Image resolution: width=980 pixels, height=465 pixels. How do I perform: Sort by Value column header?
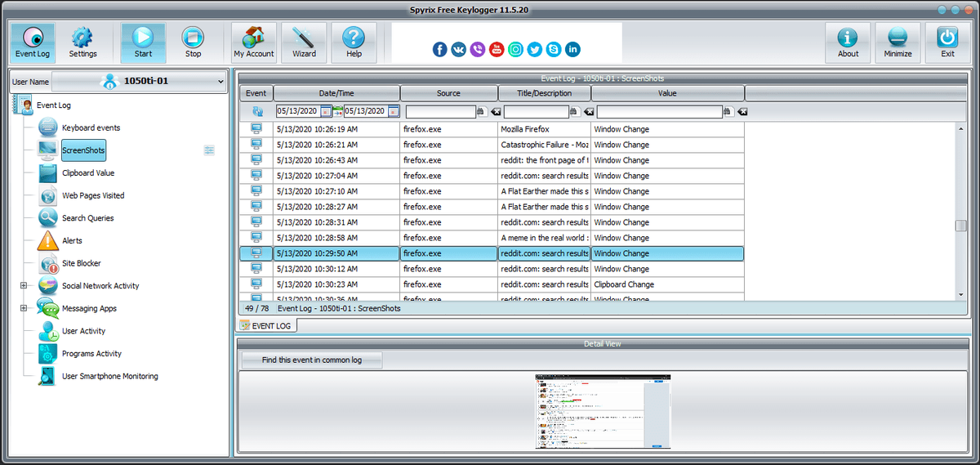(668, 93)
